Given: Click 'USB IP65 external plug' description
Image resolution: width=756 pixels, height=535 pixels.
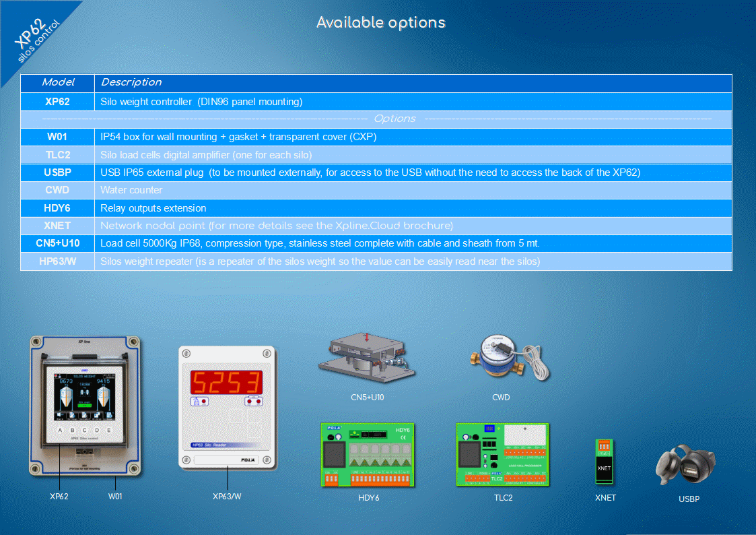Looking at the screenshot, I should coord(370,172).
